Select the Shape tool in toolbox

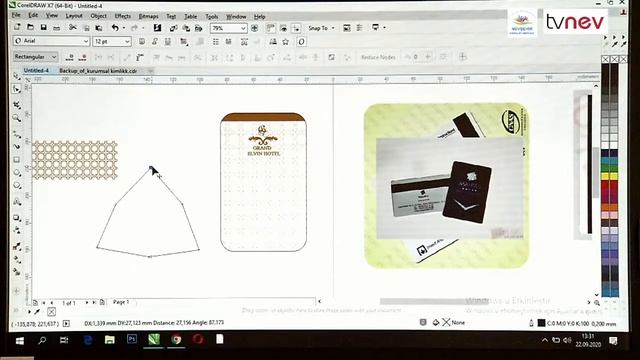(x=17, y=89)
